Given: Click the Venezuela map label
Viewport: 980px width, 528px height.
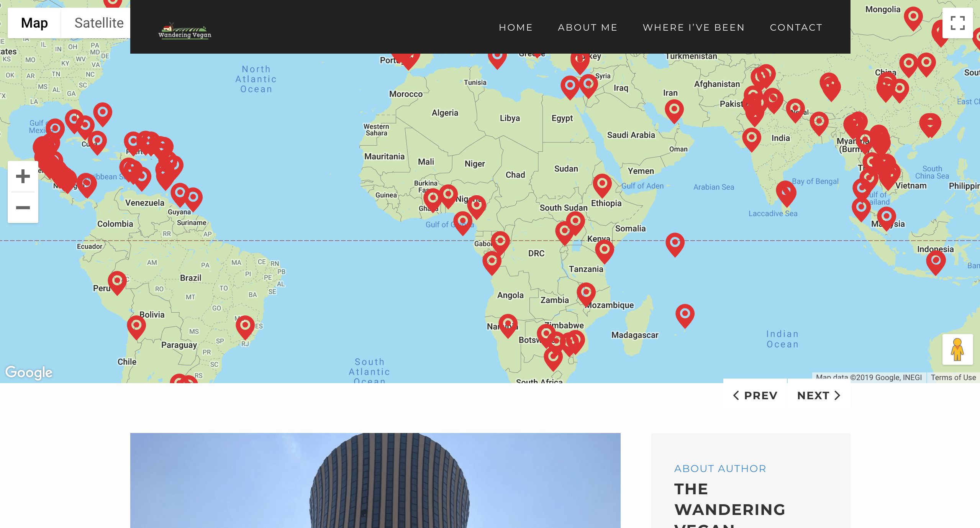Looking at the screenshot, I should [145, 203].
